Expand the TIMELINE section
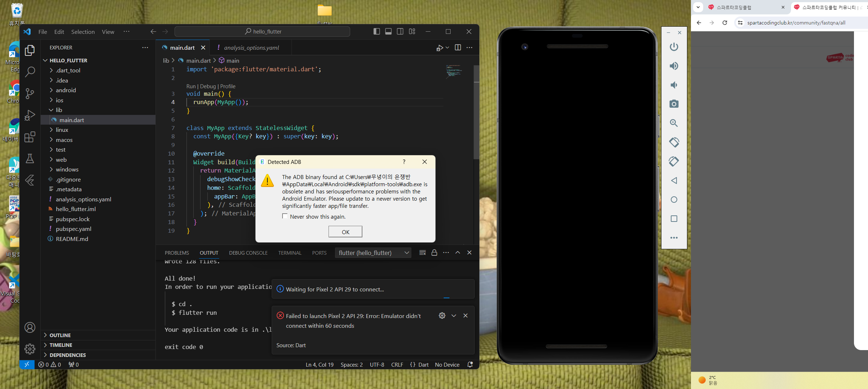Viewport: 868px width, 389px height. (x=98, y=345)
